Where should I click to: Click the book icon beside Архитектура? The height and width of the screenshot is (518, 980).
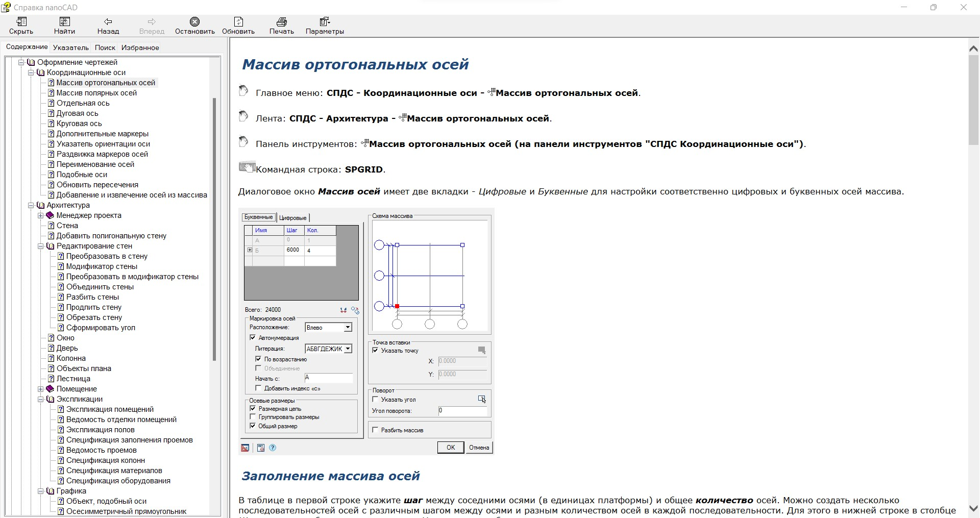click(41, 205)
